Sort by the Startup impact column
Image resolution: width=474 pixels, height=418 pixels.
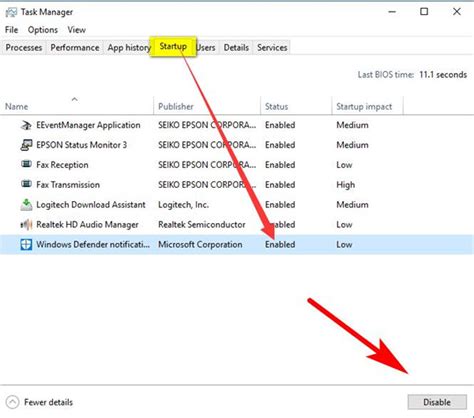point(364,107)
